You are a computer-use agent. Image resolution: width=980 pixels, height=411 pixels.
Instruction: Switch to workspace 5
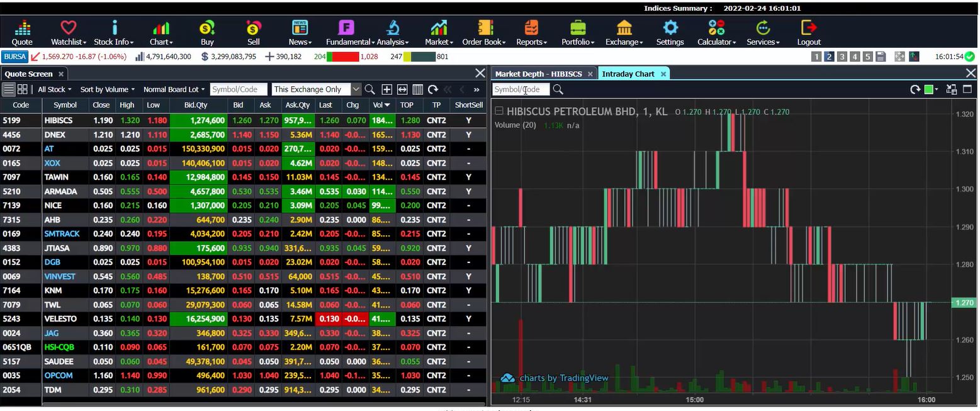[867, 57]
